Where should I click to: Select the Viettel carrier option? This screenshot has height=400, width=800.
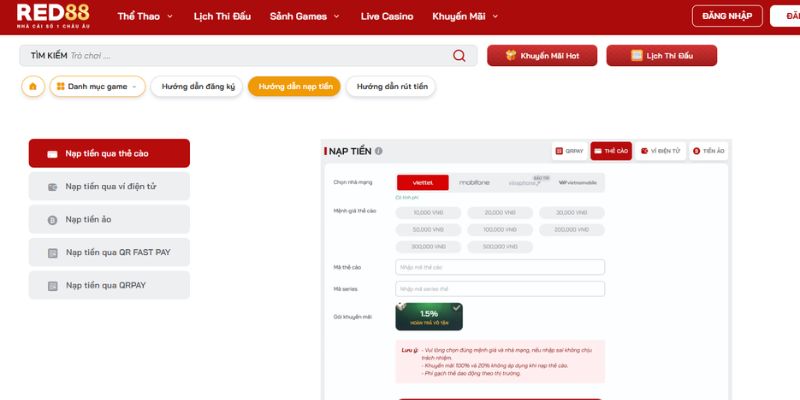423,182
